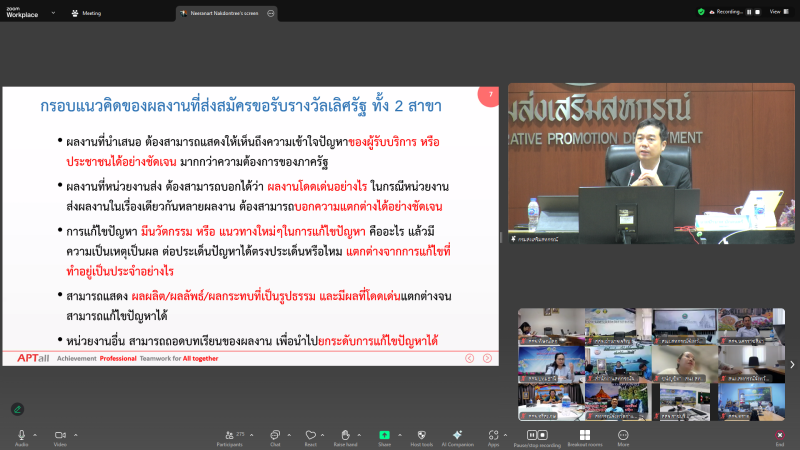
Task: Click the Raise hand icon
Action: coord(346,435)
